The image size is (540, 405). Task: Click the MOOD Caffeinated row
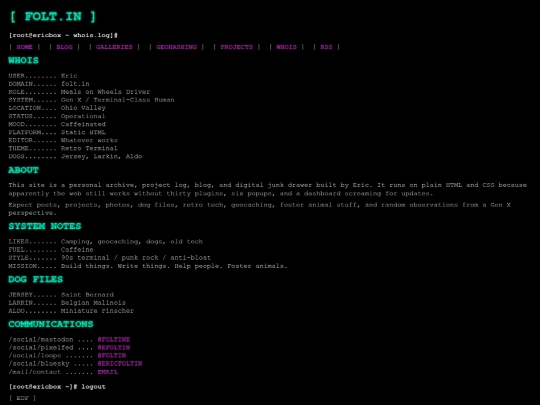pyautogui.click(x=57, y=124)
